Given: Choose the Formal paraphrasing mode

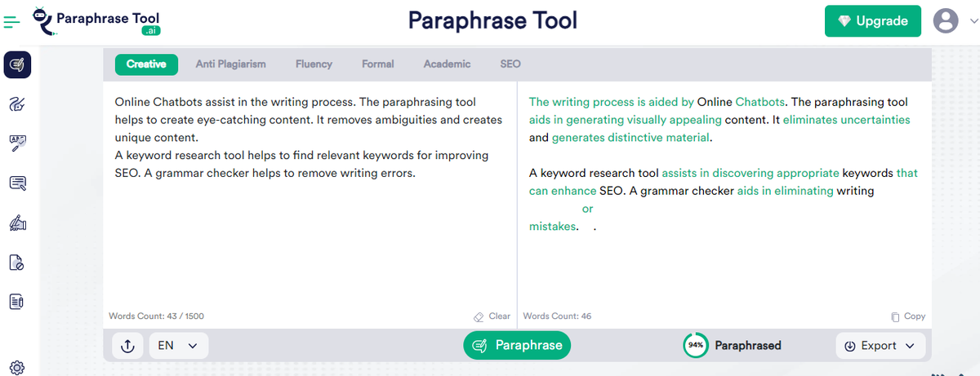Looking at the screenshot, I should [x=377, y=64].
